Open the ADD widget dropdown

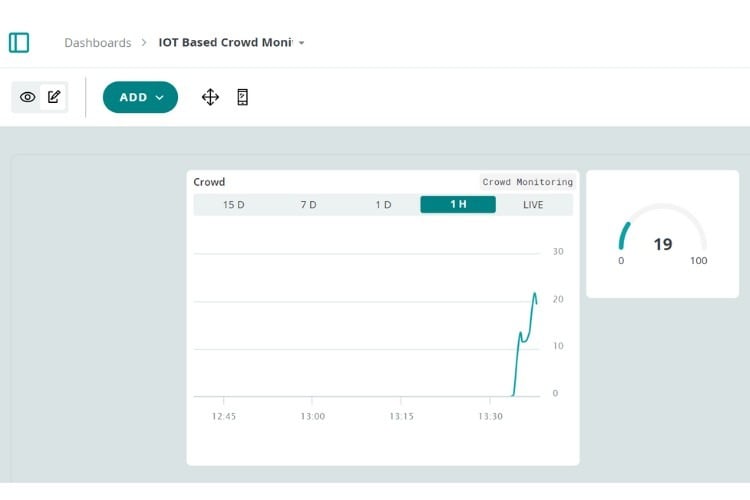coord(140,97)
